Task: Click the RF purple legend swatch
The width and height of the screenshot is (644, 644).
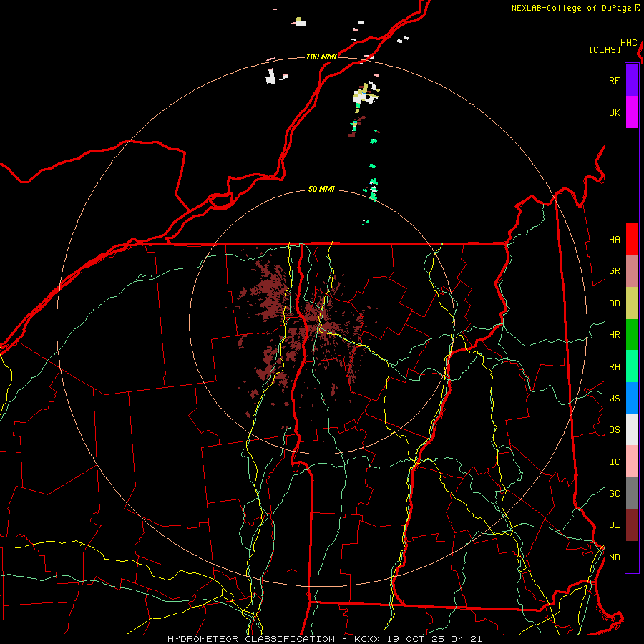Action: point(632,80)
